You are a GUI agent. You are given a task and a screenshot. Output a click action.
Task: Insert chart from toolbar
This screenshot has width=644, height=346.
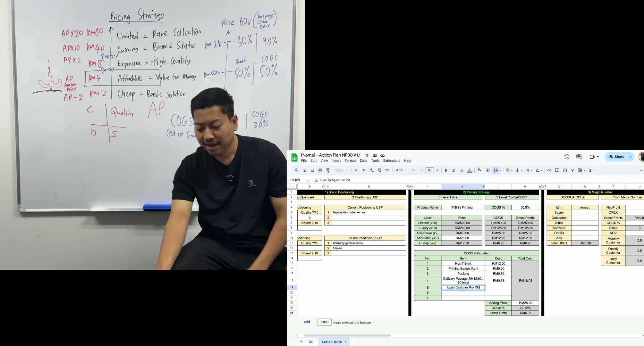[x=565, y=170]
